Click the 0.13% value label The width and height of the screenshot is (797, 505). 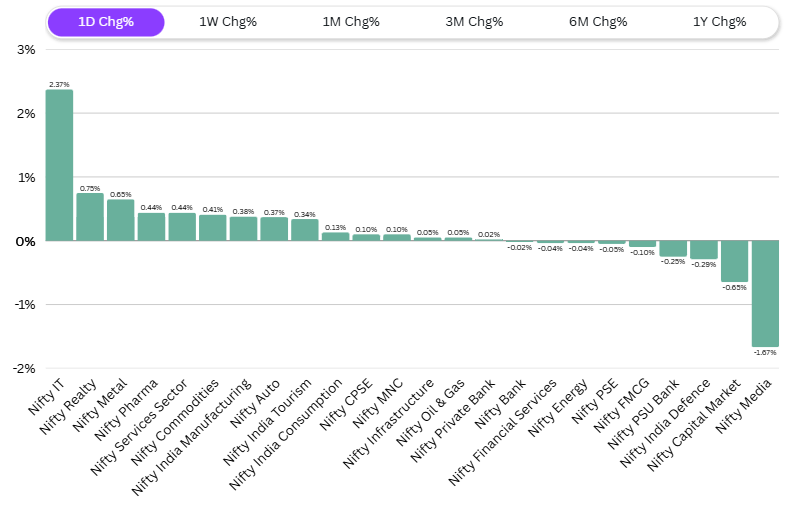coord(335,228)
